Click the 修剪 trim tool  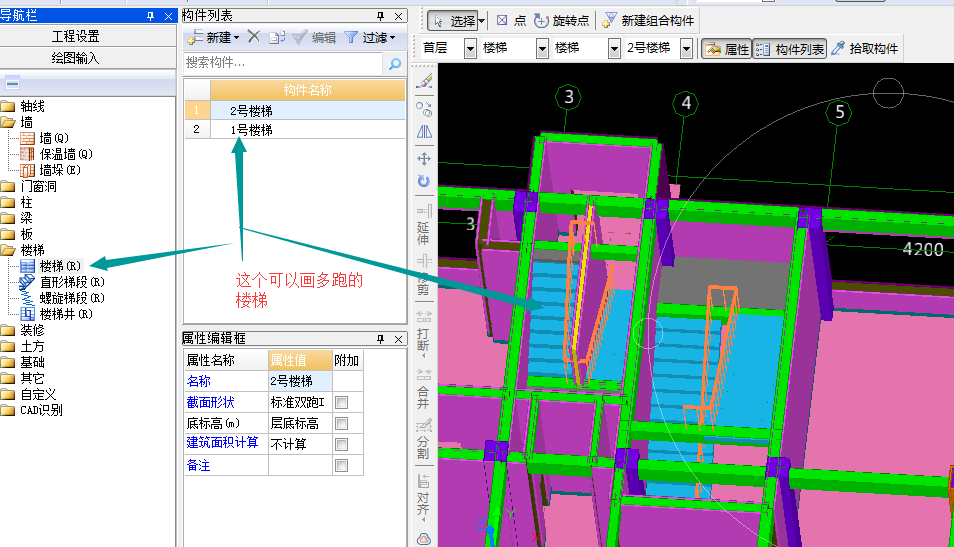pos(424,274)
